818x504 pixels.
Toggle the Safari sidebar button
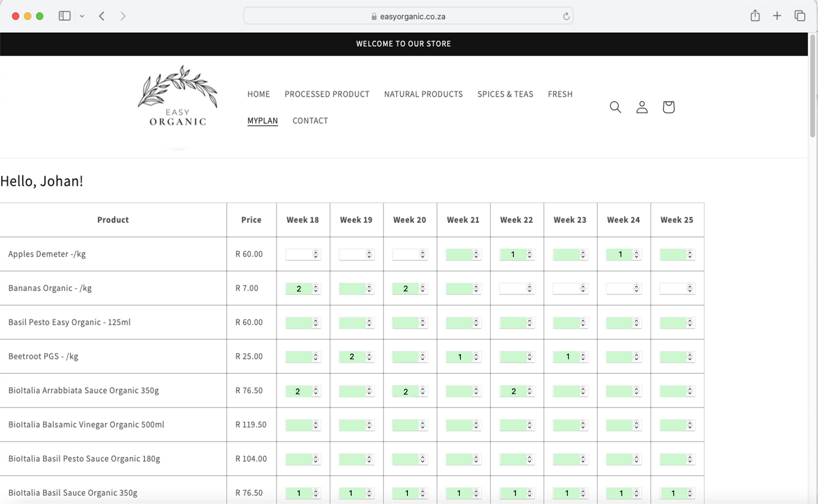tap(64, 16)
